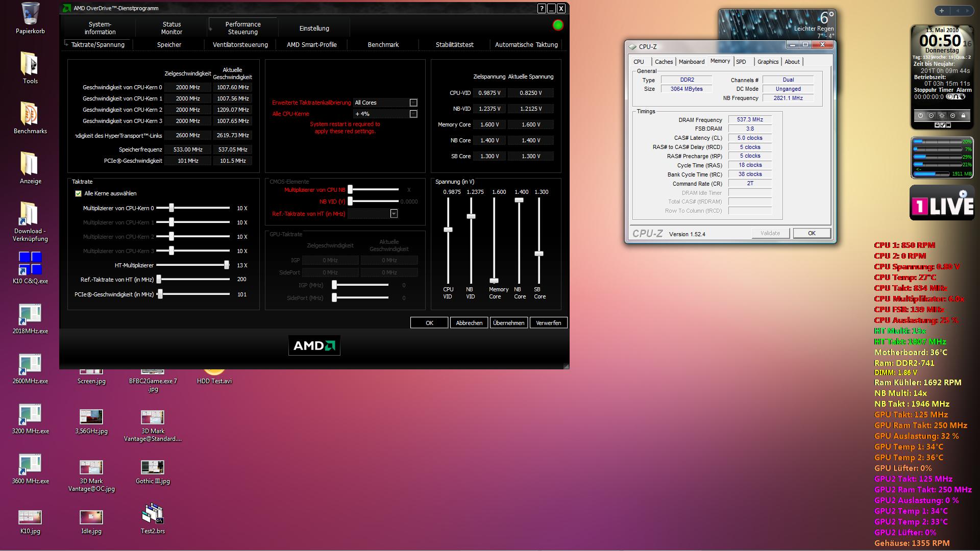Click the Verwerfen button
The height and width of the screenshot is (551, 980).
pos(548,323)
